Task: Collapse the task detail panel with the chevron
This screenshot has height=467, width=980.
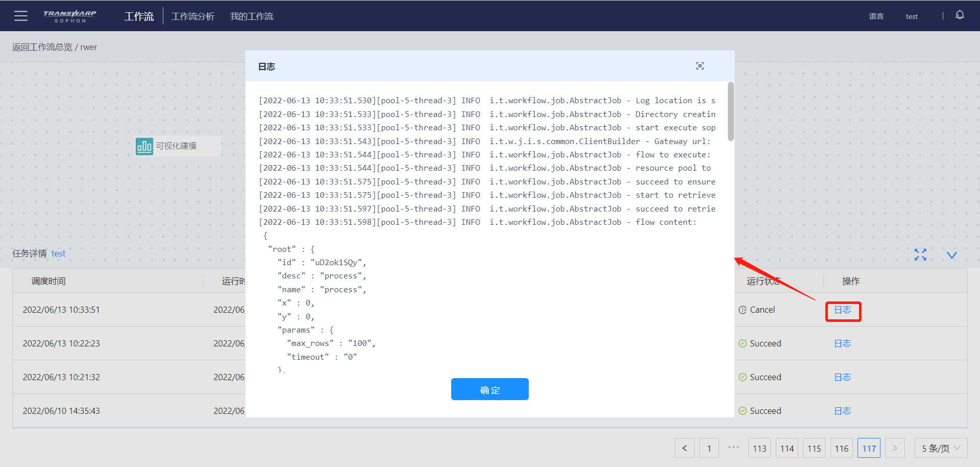Action: [x=952, y=255]
